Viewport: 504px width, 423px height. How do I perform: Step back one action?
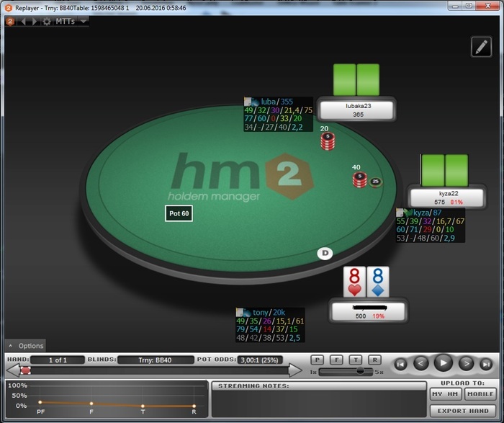pos(420,363)
